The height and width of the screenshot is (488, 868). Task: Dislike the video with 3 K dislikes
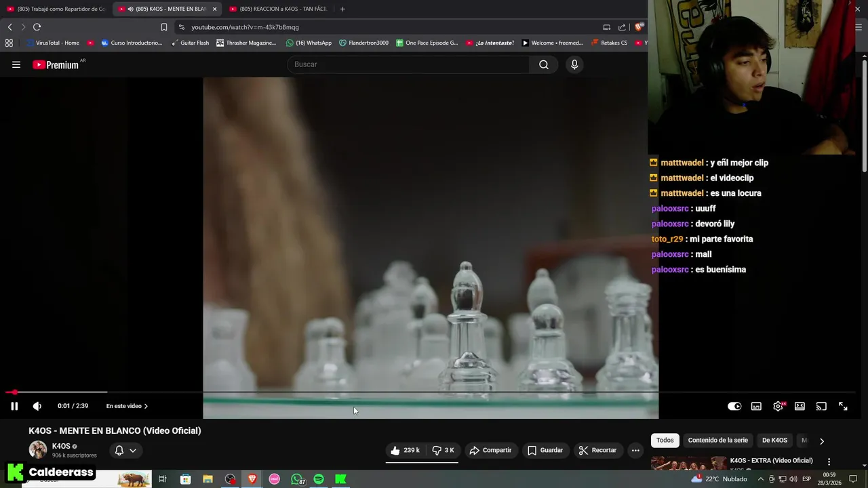click(x=443, y=450)
